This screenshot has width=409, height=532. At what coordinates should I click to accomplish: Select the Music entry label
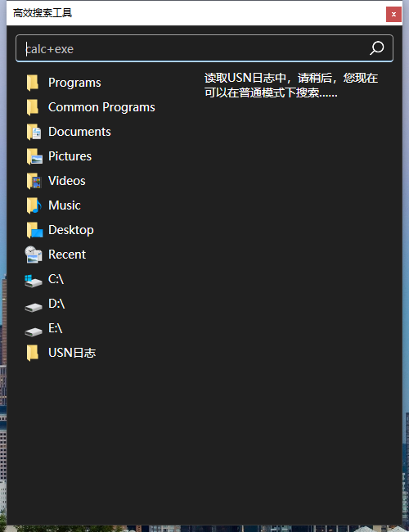(65, 205)
